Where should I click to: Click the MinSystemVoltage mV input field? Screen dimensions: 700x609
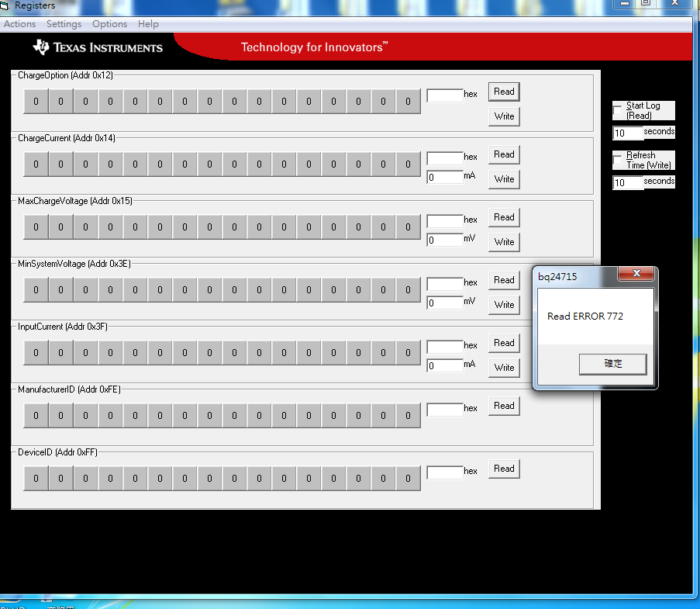(x=445, y=303)
